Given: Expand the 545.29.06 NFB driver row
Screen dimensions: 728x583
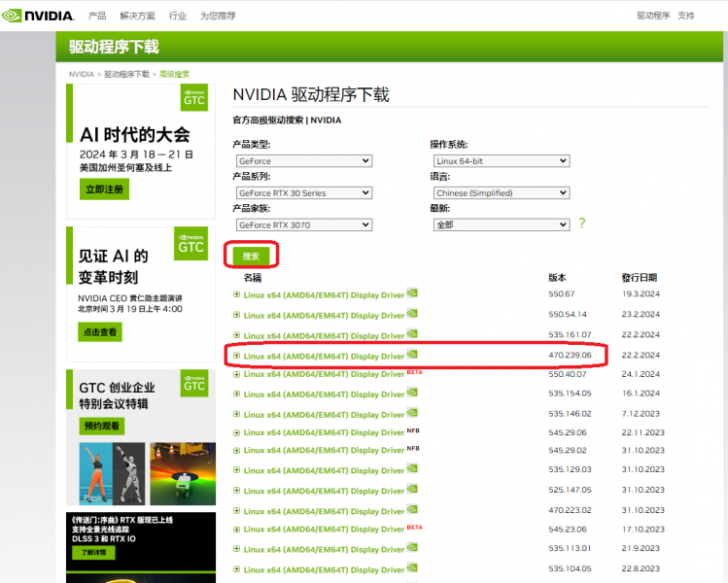Looking at the screenshot, I should pyautogui.click(x=237, y=432).
